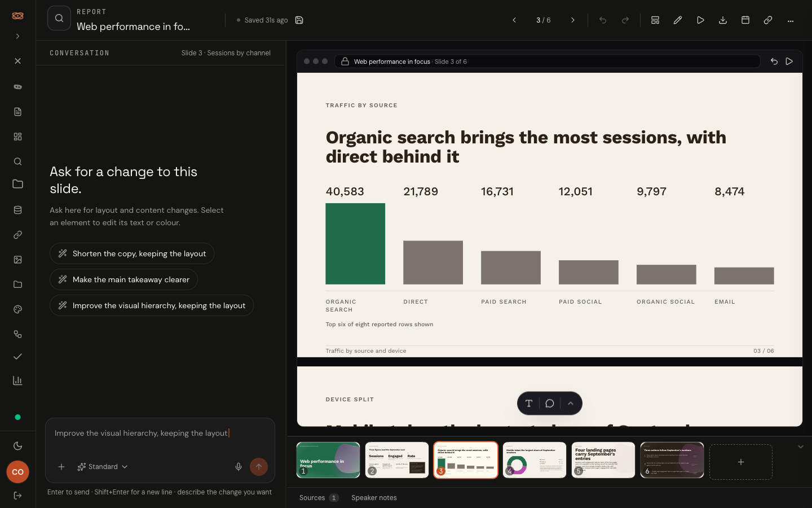Click the microphone voice input icon
812x508 pixels.
[239, 467]
